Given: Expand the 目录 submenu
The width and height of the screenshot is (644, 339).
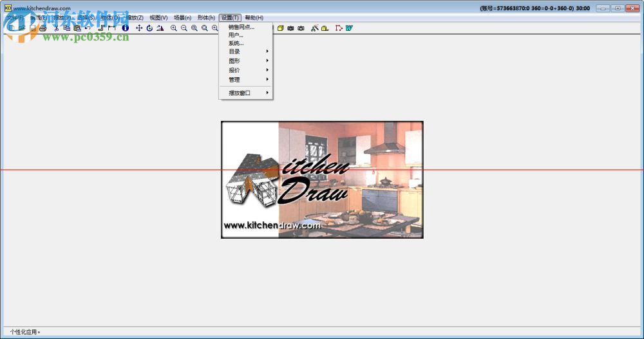Looking at the screenshot, I should [246, 51].
